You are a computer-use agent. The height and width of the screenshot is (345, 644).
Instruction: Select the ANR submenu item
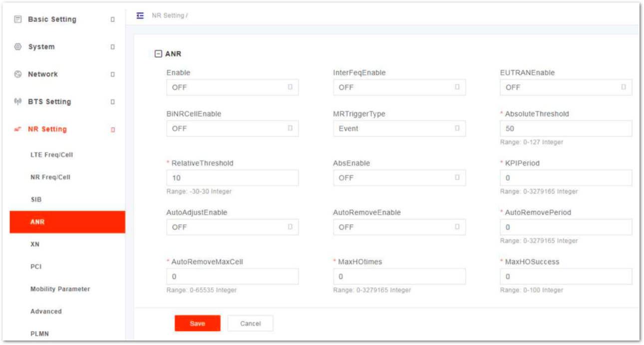point(67,222)
